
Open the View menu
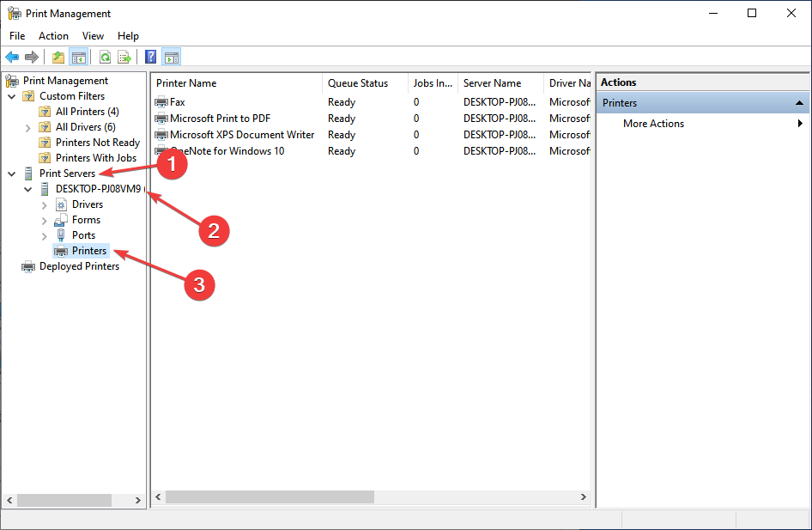[93, 36]
